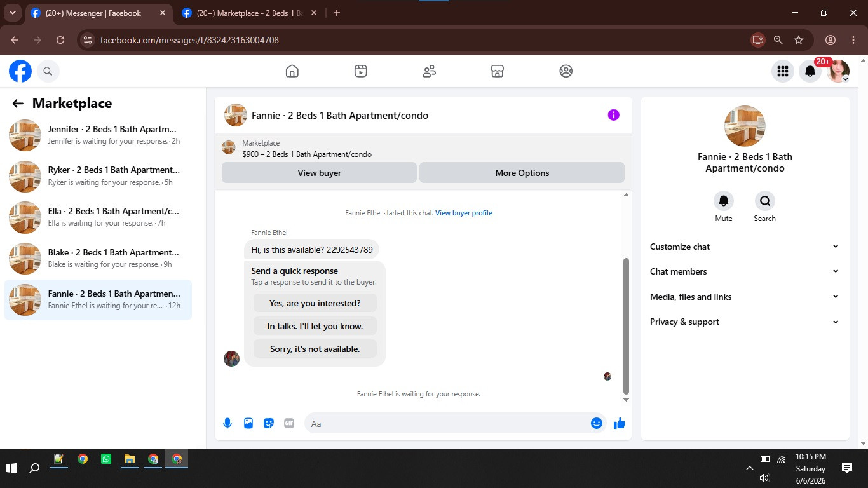Choose a sticker from the sticker icon
Image resolution: width=868 pixels, height=488 pixels.
(269, 423)
